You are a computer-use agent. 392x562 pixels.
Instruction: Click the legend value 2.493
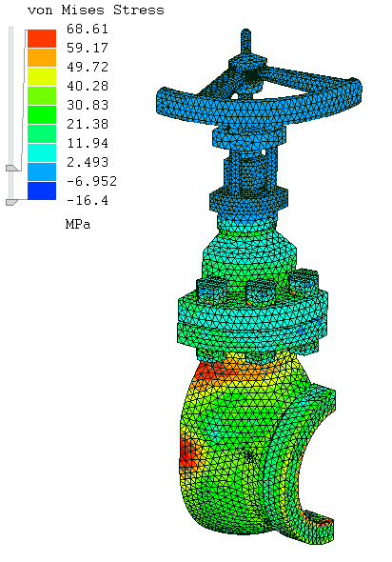click(87, 162)
